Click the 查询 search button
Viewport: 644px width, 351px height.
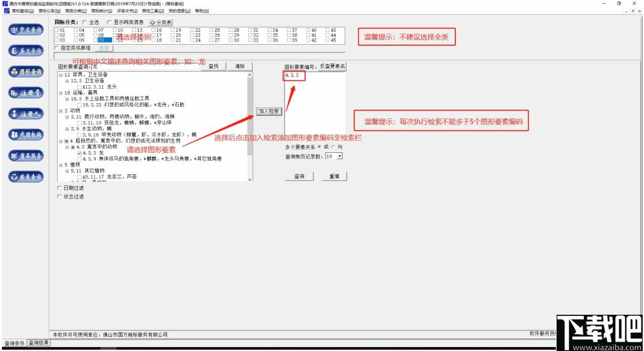pyautogui.click(x=299, y=176)
